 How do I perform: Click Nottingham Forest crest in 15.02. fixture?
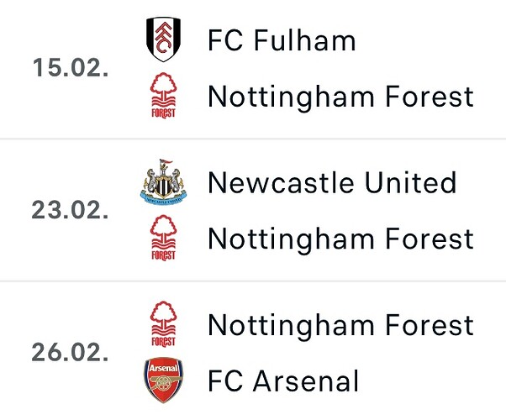pyautogui.click(x=163, y=96)
